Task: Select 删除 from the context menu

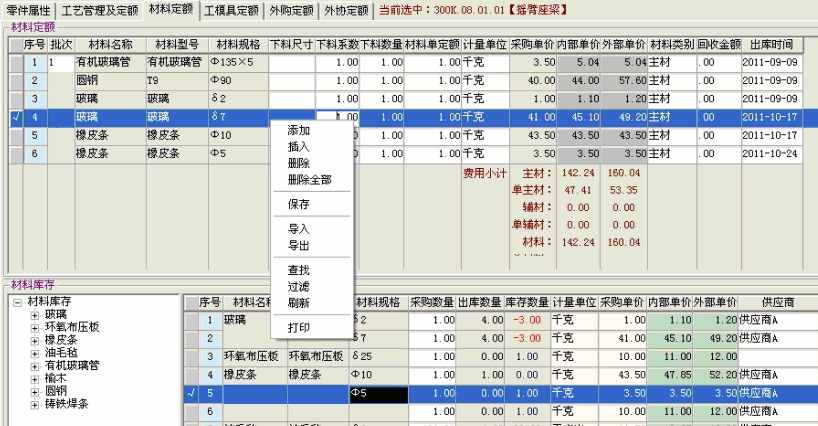Action: pos(298,163)
